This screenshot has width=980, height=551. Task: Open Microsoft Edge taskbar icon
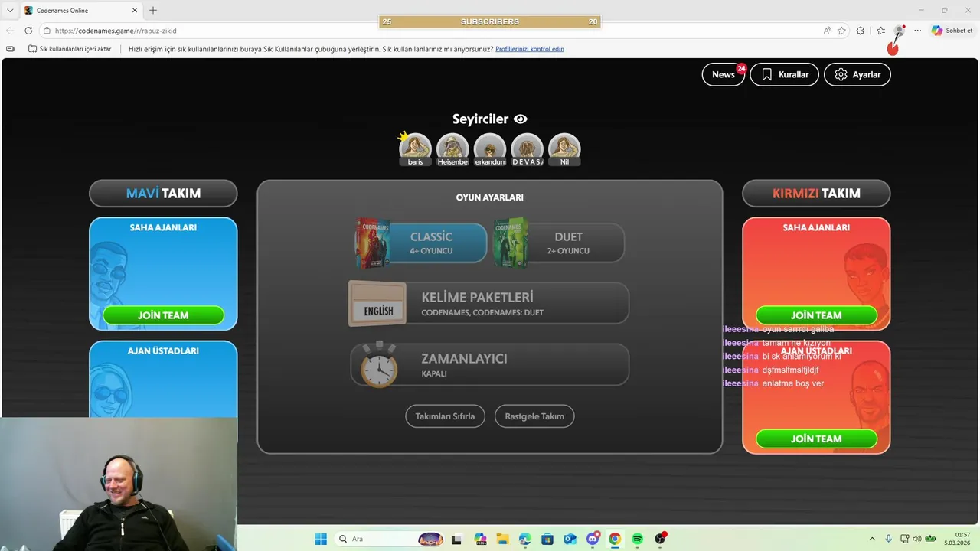(524, 539)
